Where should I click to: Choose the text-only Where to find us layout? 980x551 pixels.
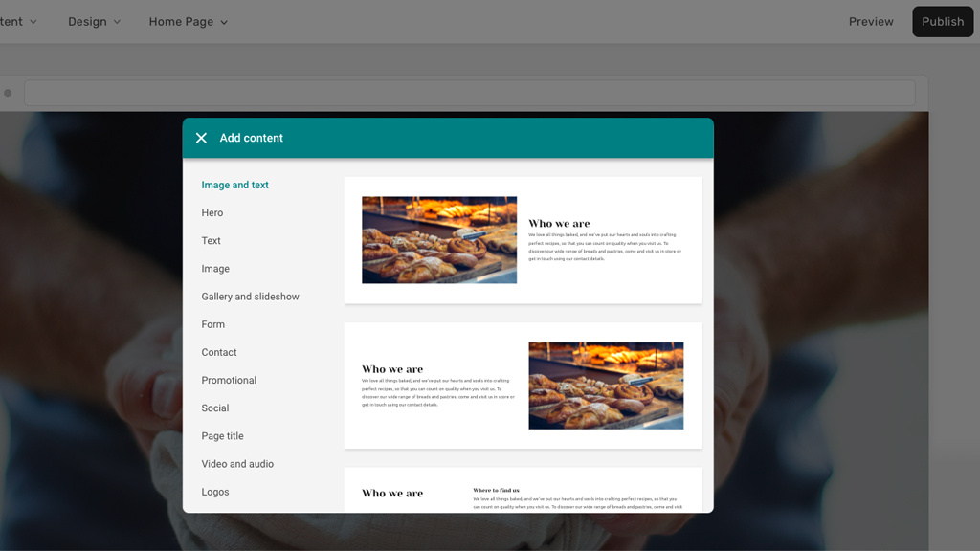point(523,492)
